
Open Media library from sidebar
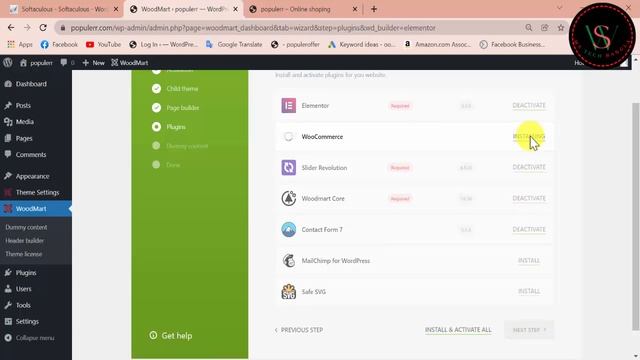tap(24, 122)
